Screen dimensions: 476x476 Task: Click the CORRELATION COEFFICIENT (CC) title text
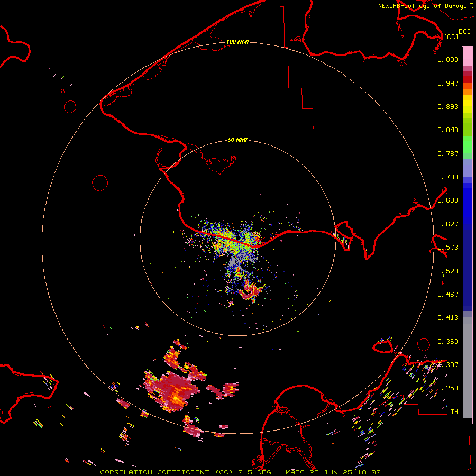pyautogui.click(x=166, y=472)
